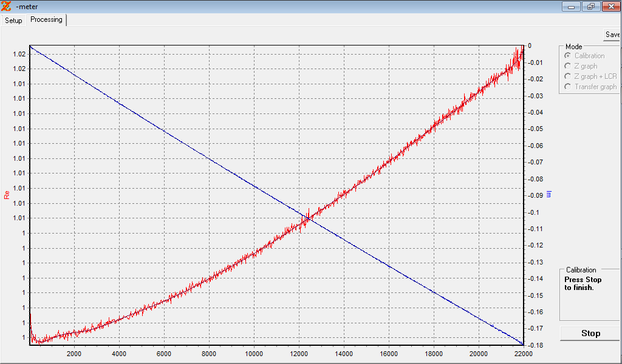
Task: Click the blue Im axis label
Action: coord(549,194)
